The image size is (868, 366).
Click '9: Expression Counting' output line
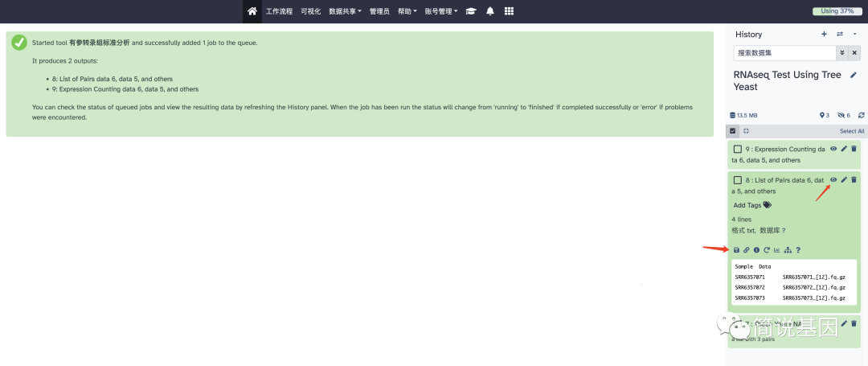coord(125,88)
